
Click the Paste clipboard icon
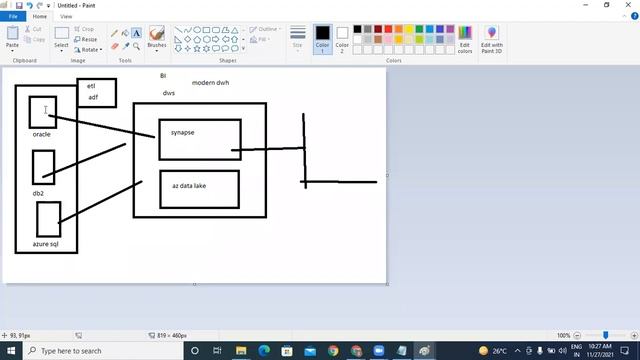coord(12,33)
